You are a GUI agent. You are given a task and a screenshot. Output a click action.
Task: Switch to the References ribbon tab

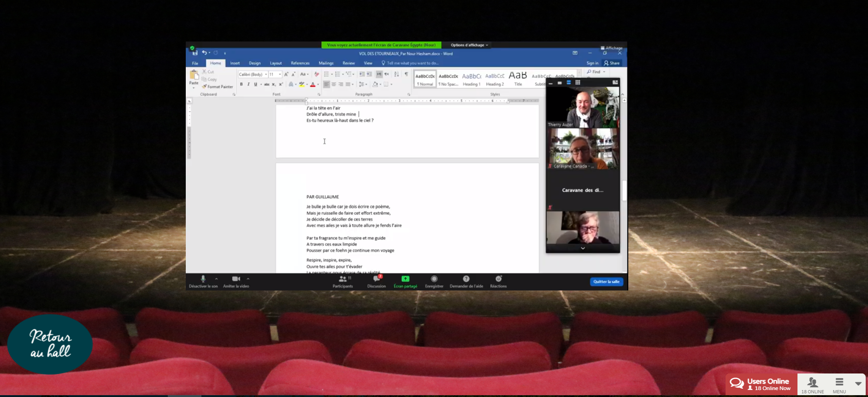(300, 63)
